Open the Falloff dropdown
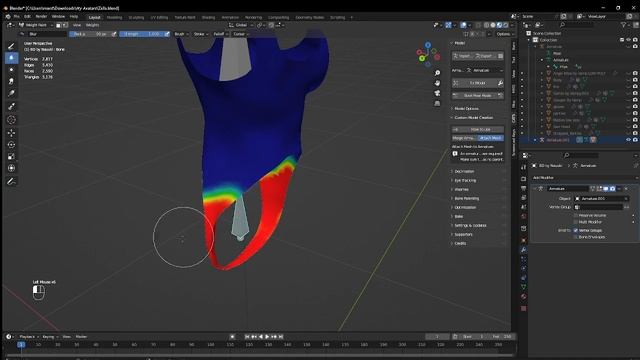640x360 pixels. (220, 34)
